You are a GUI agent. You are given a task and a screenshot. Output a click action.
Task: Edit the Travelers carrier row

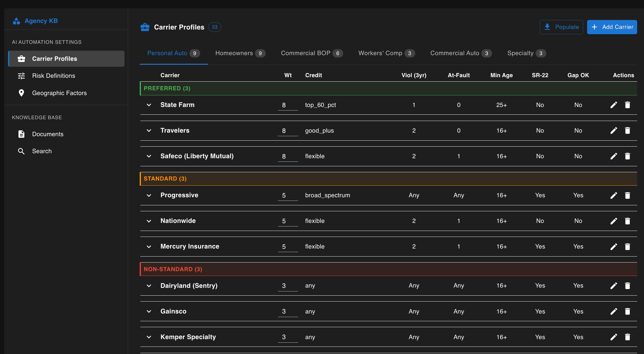tap(614, 131)
